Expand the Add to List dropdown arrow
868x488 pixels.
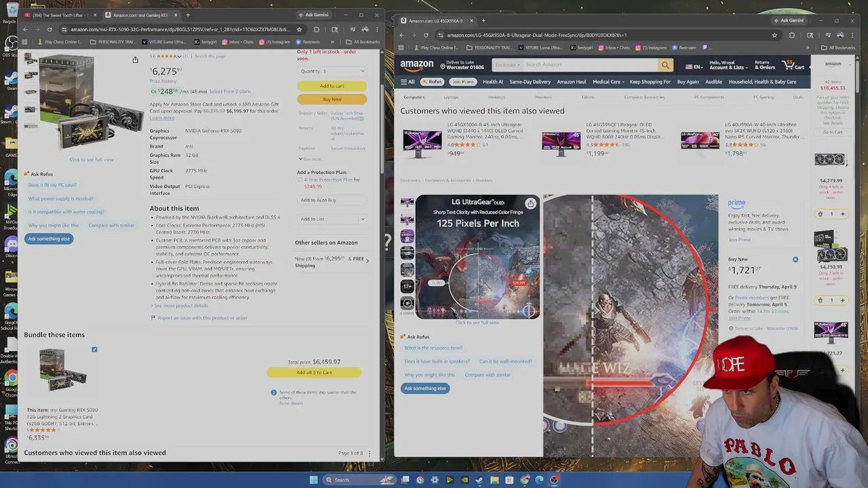[362, 219]
